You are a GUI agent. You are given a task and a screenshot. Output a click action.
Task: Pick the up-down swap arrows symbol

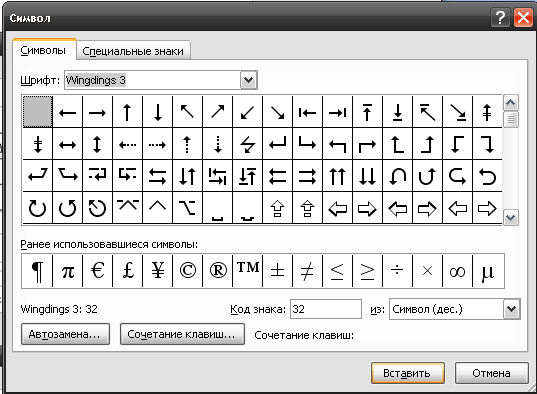187,176
